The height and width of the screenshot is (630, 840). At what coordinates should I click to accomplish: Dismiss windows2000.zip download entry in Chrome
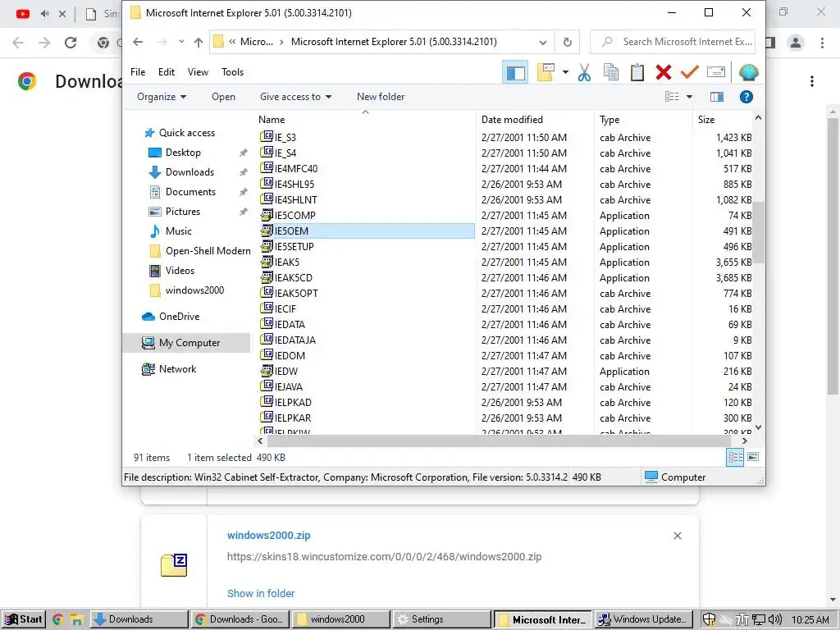pyautogui.click(x=677, y=536)
